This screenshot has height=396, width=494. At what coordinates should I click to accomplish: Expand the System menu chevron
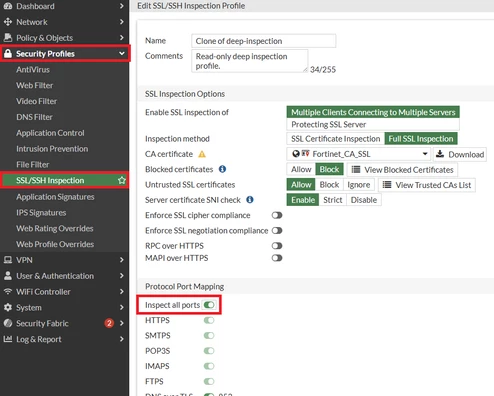[x=122, y=307]
